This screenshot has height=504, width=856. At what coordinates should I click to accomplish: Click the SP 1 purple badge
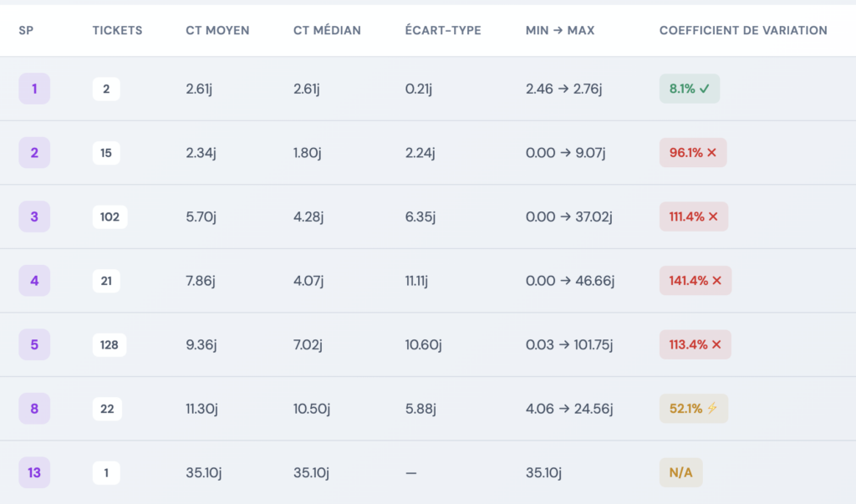point(34,89)
